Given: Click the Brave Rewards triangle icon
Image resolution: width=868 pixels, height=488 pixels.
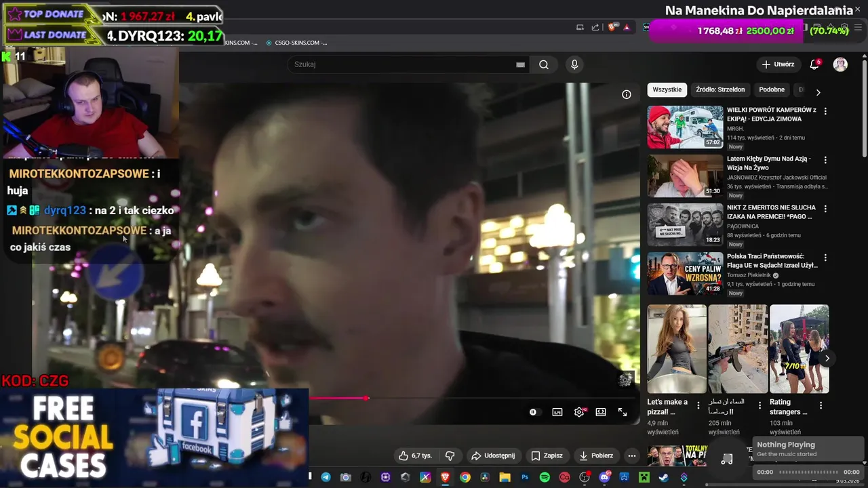Looking at the screenshot, I should coord(627,27).
